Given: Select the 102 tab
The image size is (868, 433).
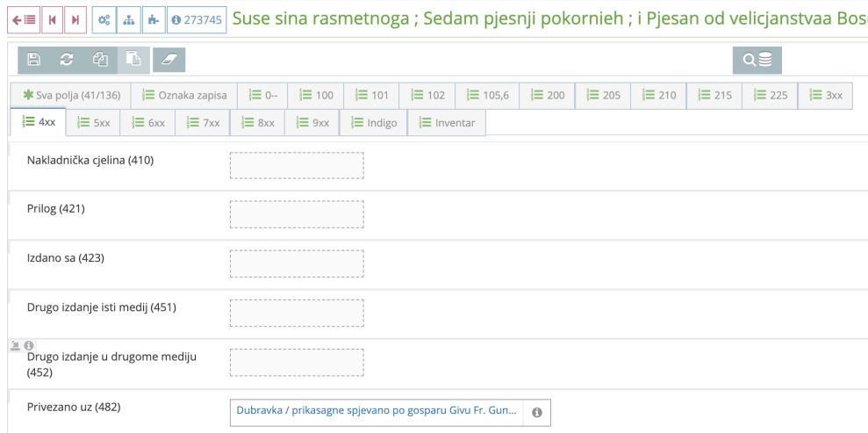Looking at the screenshot, I should [x=427, y=95].
